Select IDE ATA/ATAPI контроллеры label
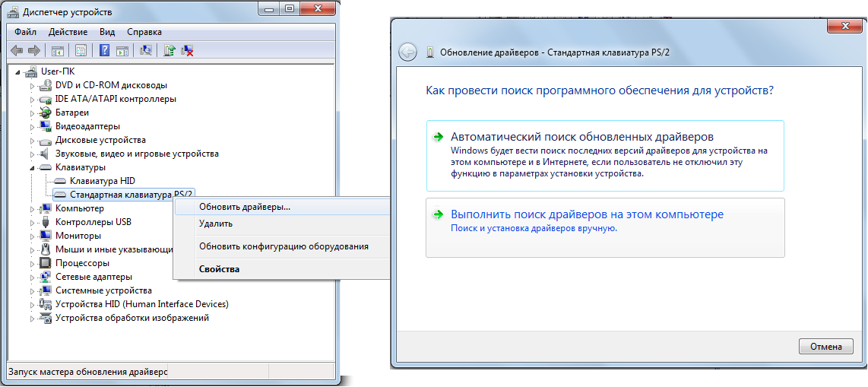868x387 pixels. [x=116, y=99]
